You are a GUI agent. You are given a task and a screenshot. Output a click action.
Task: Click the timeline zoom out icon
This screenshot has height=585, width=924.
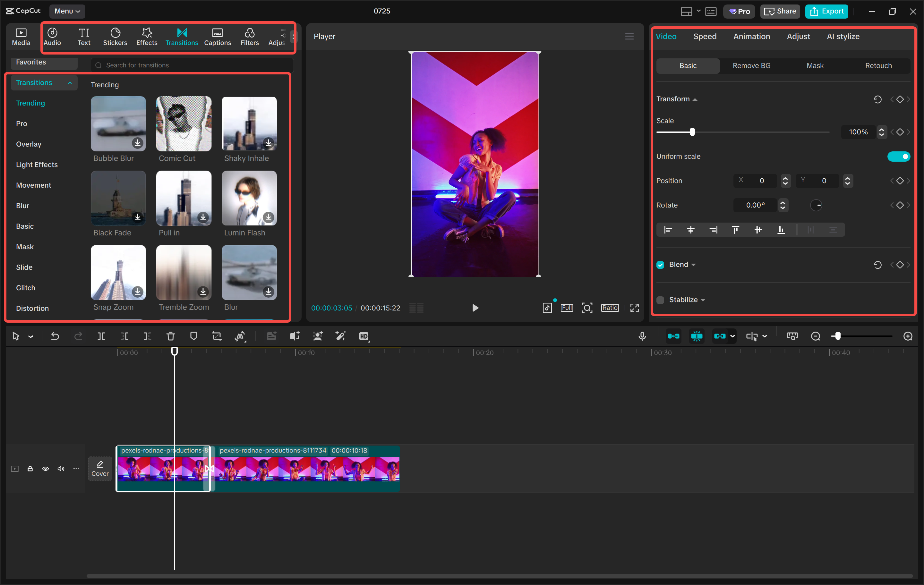815,336
